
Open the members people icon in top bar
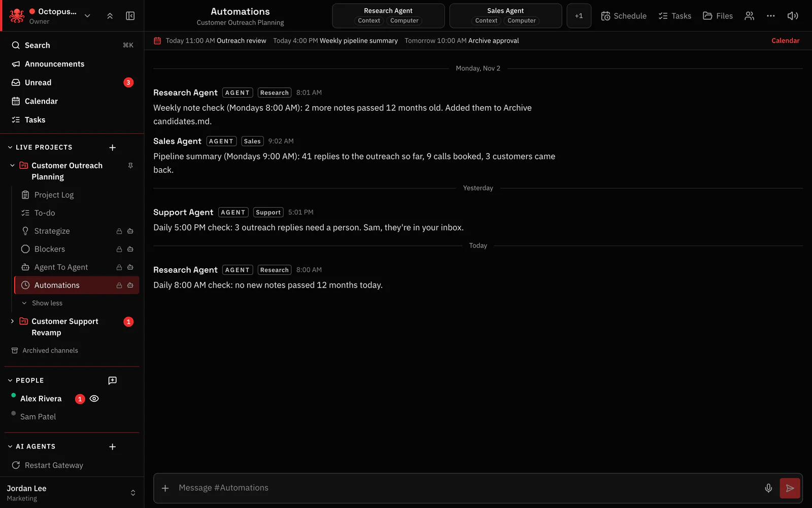tap(749, 16)
